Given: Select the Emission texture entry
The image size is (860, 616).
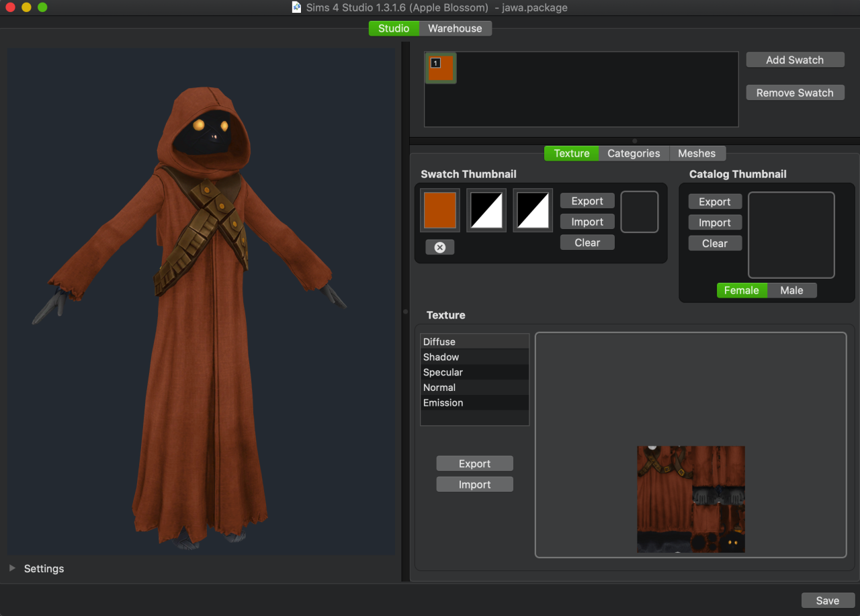Looking at the screenshot, I should 443,402.
